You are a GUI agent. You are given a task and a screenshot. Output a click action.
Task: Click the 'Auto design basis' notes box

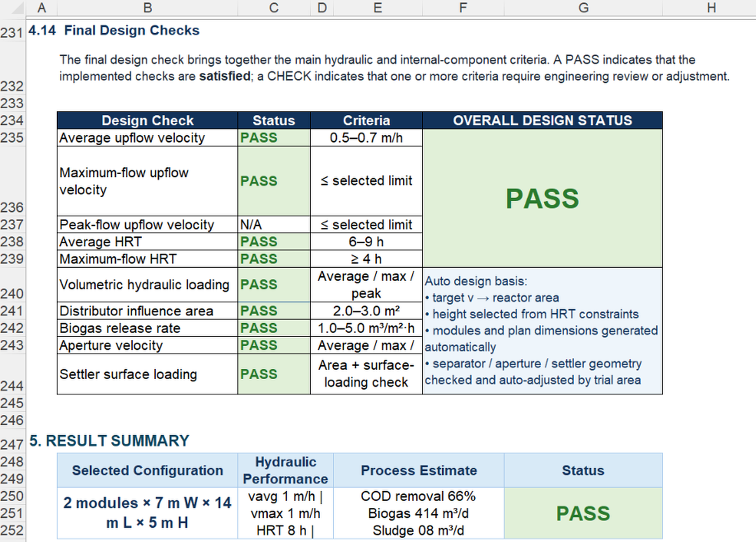pyautogui.click(x=542, y=331)
